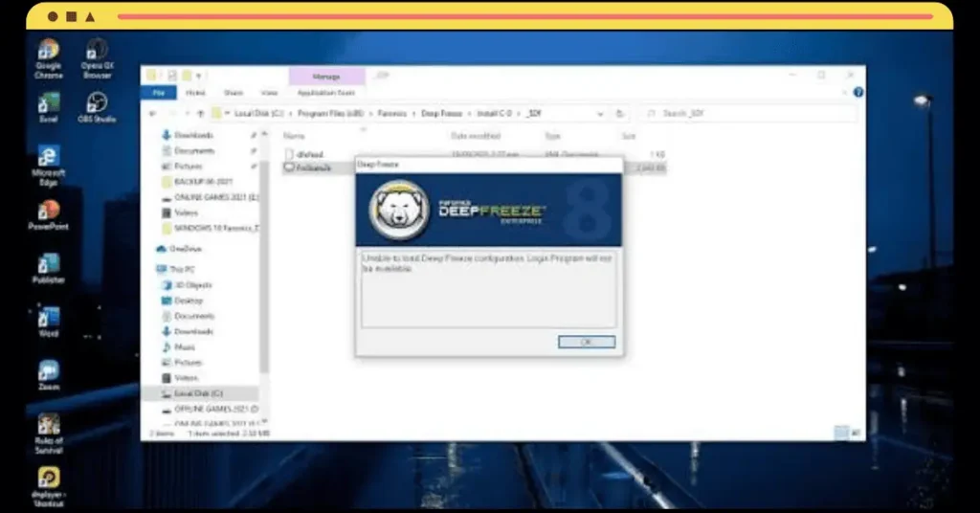Select the Manage contextual tab
This screenshot has width=980, height=513.
[x=326, y=77]
